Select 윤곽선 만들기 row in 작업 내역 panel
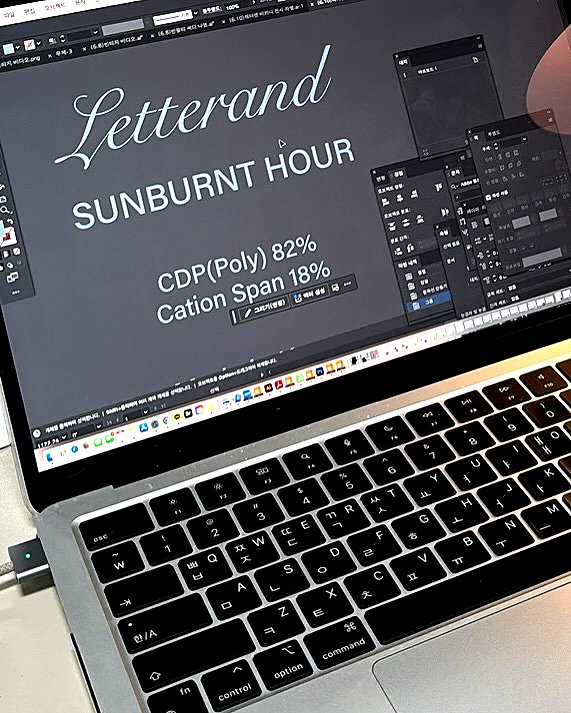 point(430,290)
